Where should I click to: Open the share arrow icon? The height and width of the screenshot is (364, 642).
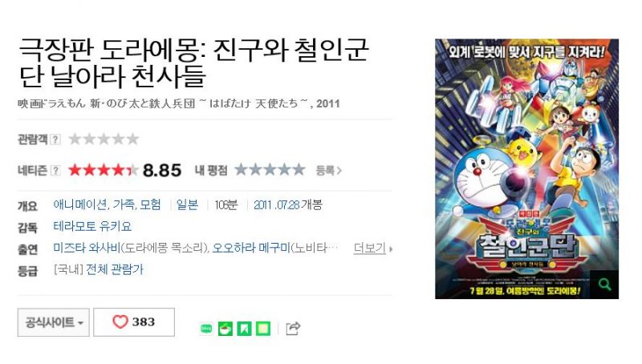pyautogui.click(x=293, y=329)
